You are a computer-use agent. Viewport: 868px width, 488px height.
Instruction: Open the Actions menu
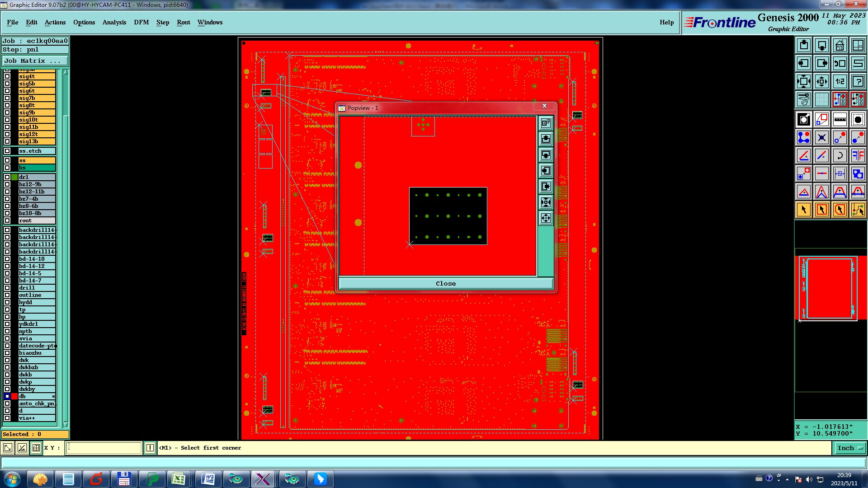coord(55,22)
